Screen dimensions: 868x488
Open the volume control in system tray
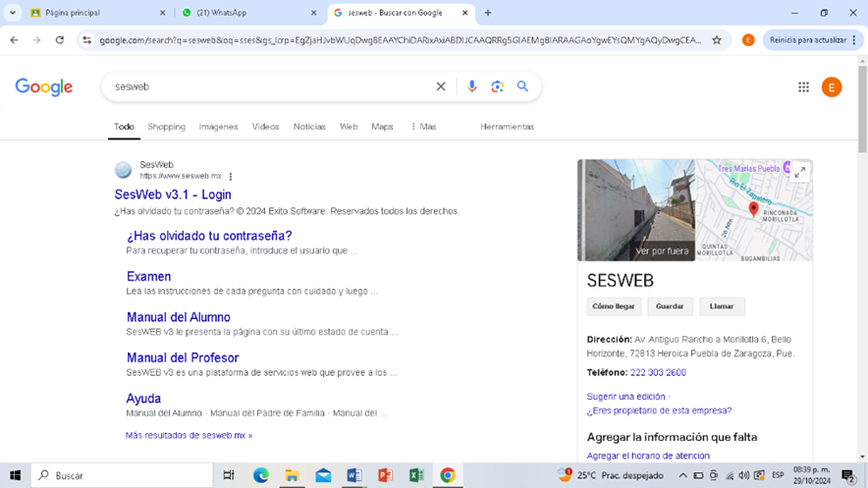[x=744, y=475]
